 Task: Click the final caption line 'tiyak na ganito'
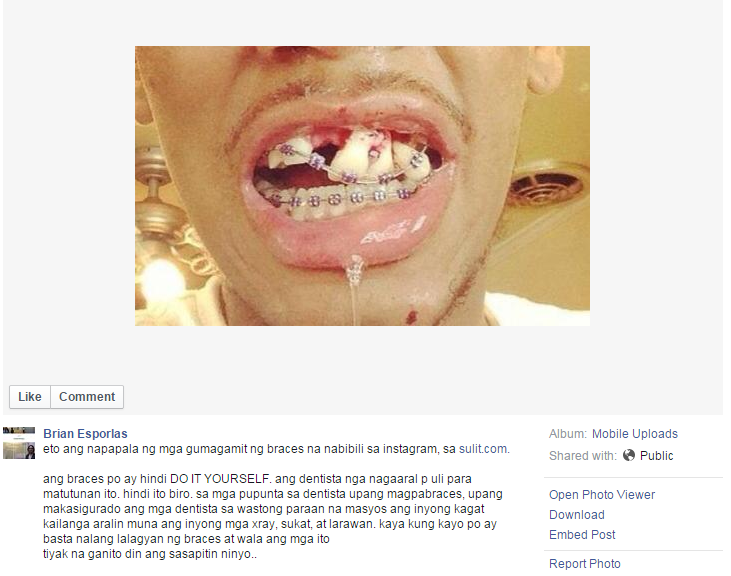click(150, 554)
